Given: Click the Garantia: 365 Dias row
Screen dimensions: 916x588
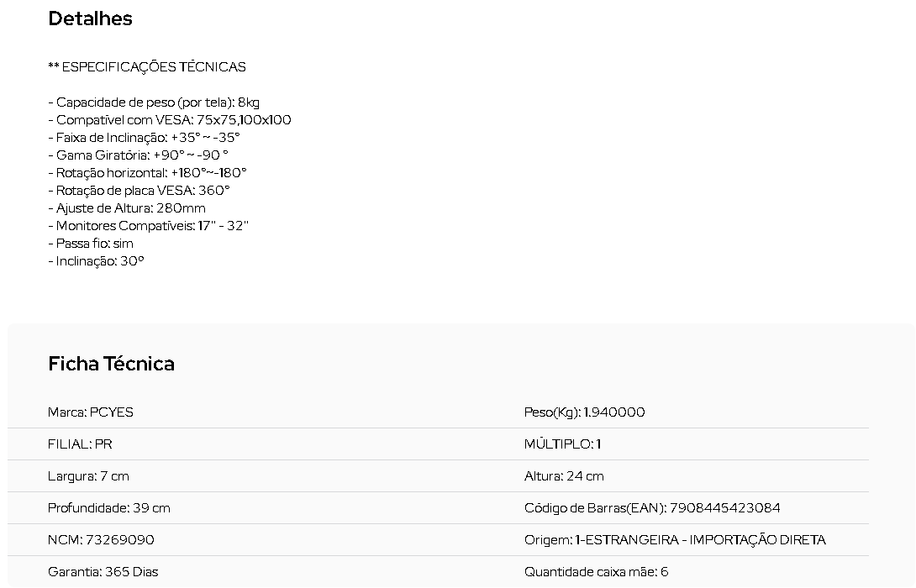Looking at the screenshot, I should [103, 572].
